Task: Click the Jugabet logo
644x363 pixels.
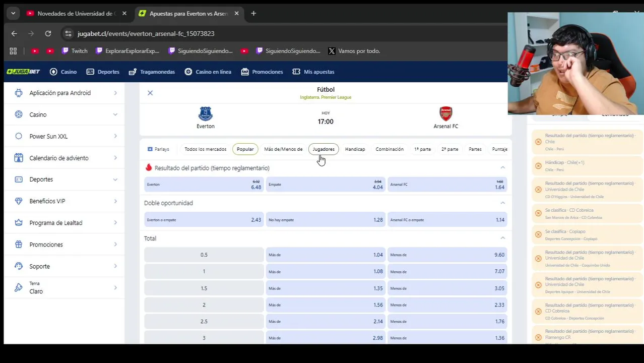Action: click(x=23, y=72)
